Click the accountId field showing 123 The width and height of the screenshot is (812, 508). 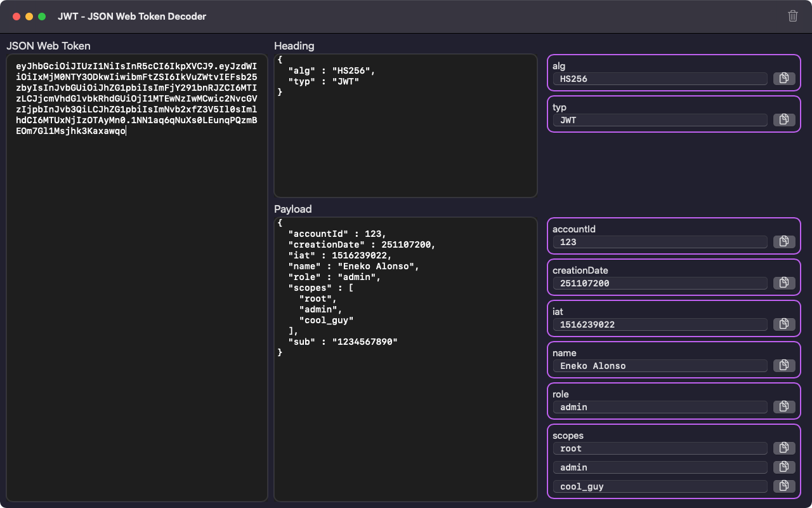(660, 242)
